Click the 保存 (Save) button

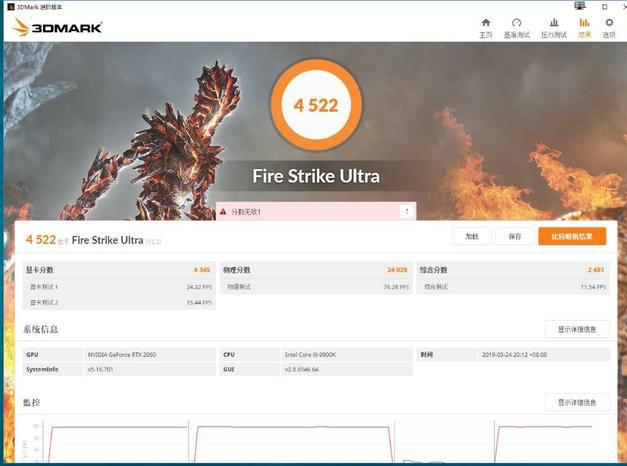(515, 236)
